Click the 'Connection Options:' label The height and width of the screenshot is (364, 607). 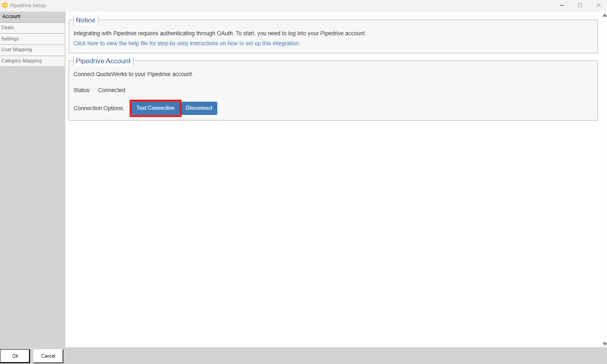coord(99,108)
